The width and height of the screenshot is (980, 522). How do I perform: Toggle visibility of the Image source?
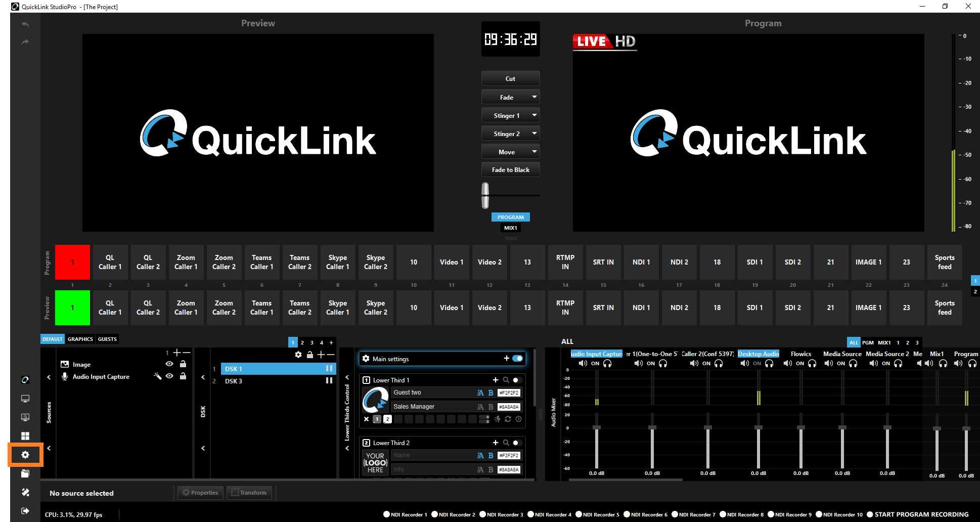coord(169,364)
